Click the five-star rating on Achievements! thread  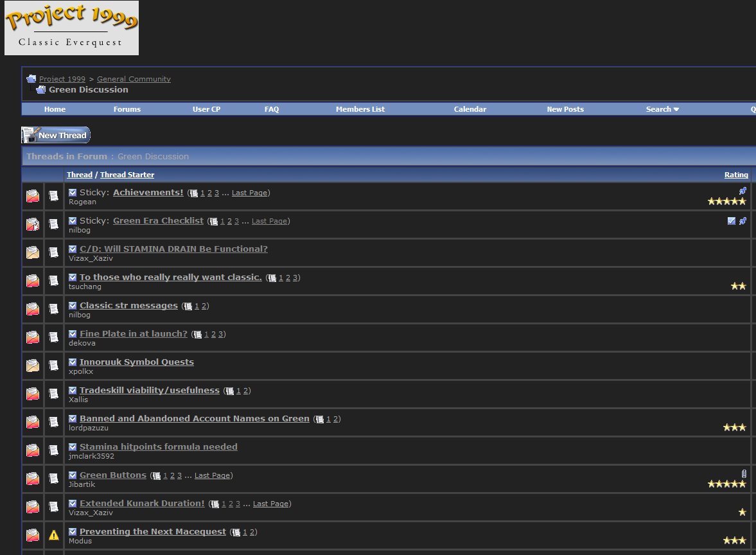click(x=726, y=202)
